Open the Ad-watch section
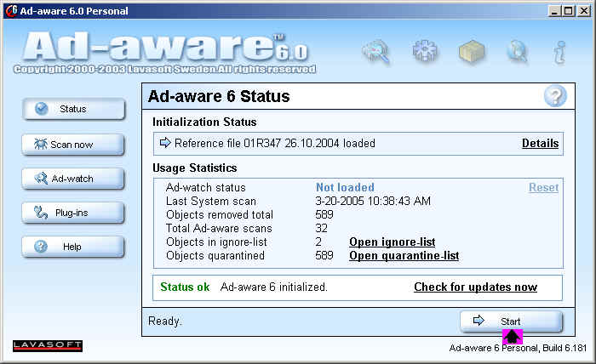Screen dimensions: 596x364 click(73, 179)
